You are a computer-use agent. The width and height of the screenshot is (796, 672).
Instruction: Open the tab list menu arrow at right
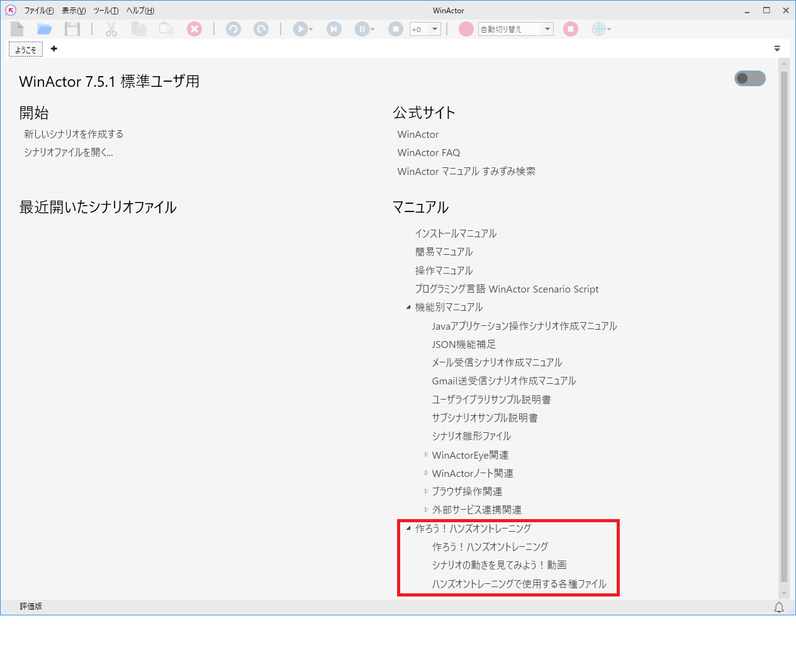[777, 48]
